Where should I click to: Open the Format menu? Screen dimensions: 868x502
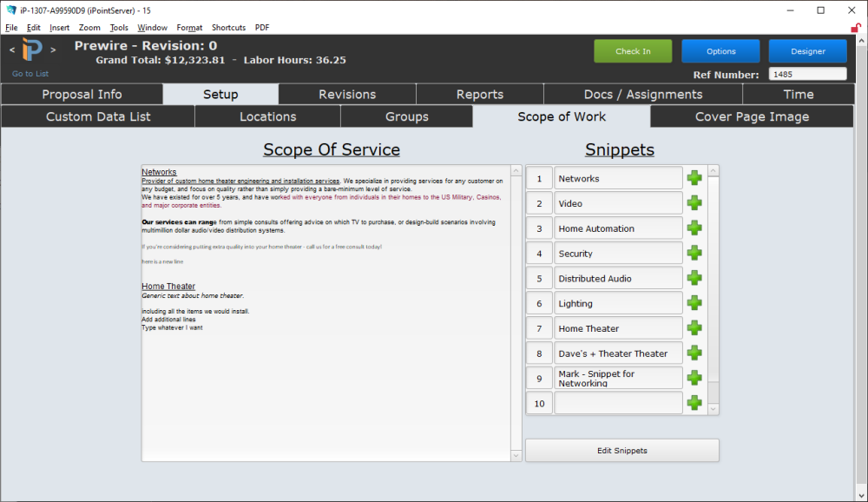(189, 27)
